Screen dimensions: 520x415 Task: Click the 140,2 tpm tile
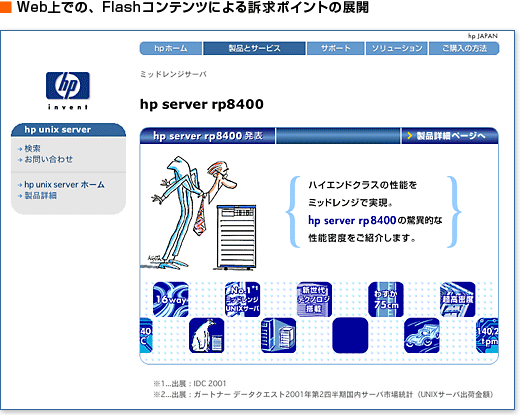pos(487,335)
